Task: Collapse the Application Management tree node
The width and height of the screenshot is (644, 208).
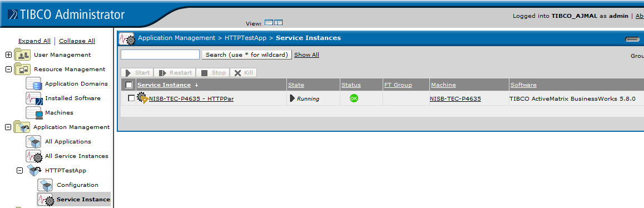Action: [x=8, y=127]
